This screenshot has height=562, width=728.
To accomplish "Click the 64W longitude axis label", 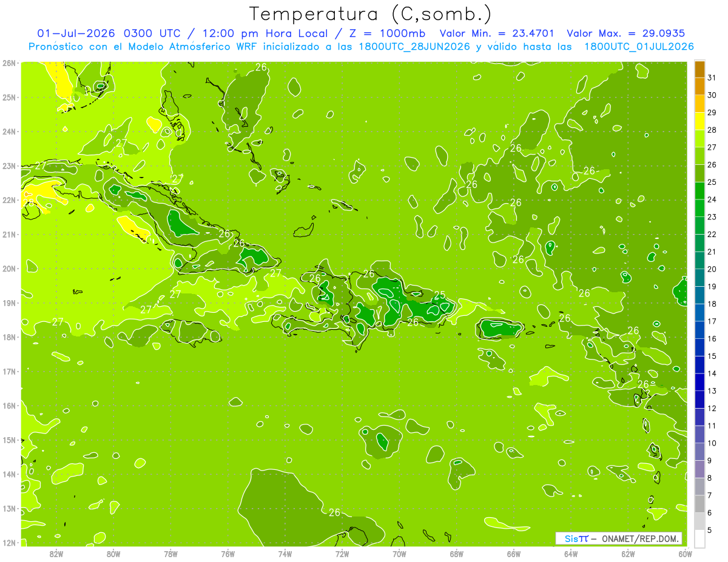I will click(571, 554).
